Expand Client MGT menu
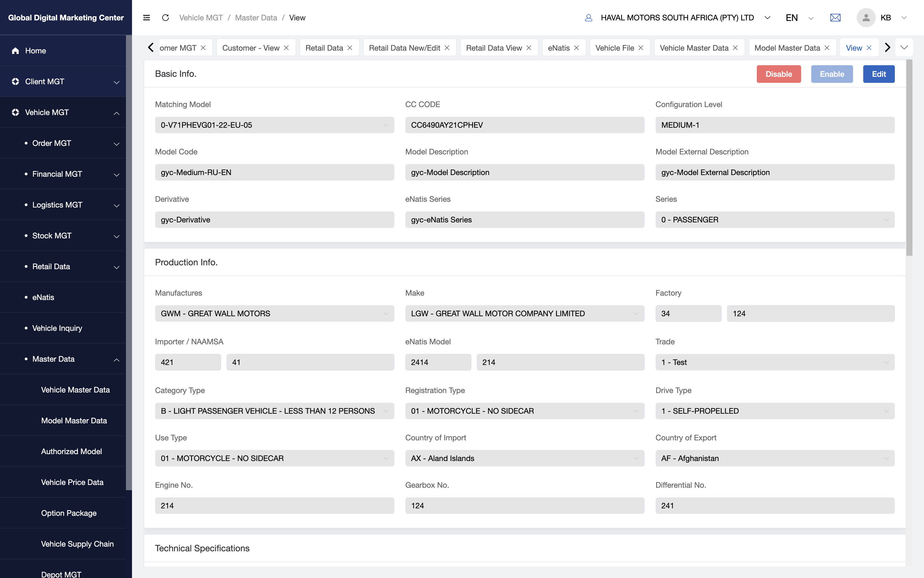Image resolution: width=924 pixels, height=578 pixels. click(117, 82)
